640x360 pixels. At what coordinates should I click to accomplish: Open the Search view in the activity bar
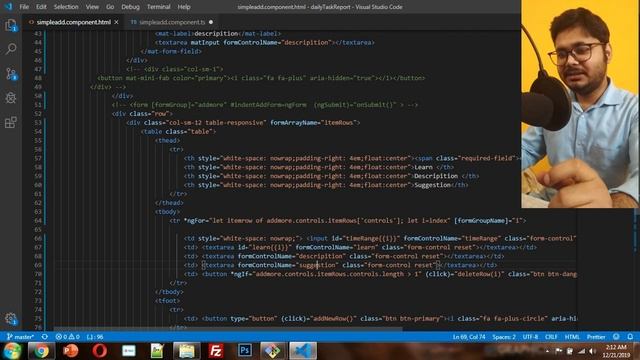click(11, 49)
